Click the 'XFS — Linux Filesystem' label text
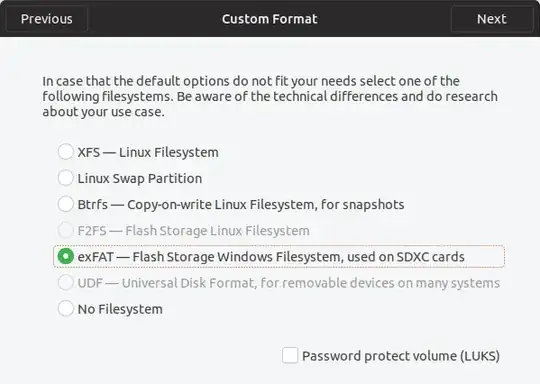This screenshot has height=384, width=540. point(148,152)
